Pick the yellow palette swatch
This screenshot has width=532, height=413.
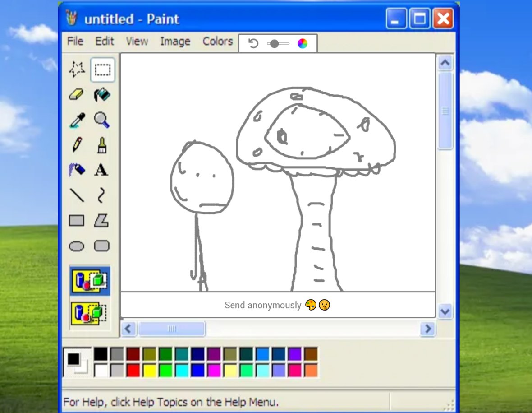tap(149, 370)
